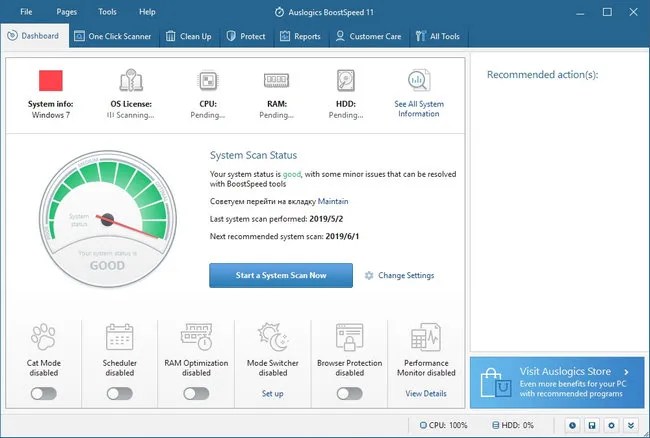Click the settings gear icon in the status bar
This screenshot has width=650, height=438.
click(611, 425)
